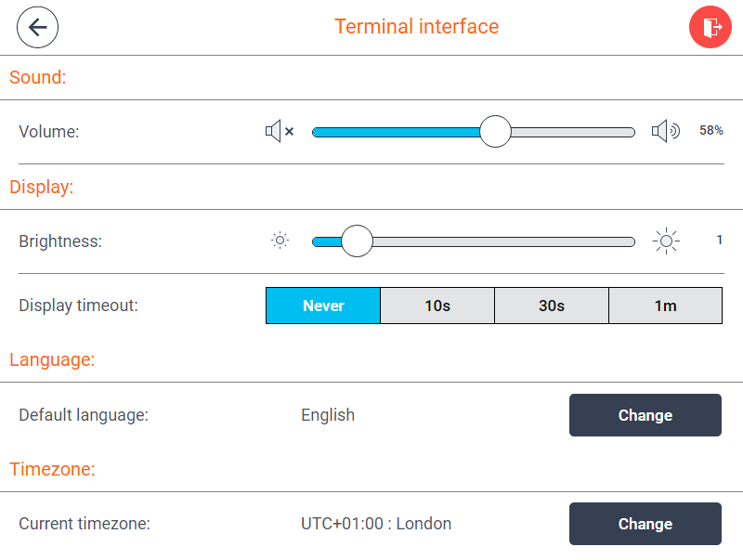The height and width of the screenshot is (560, 743).
Task: Click the dim sun brightness icon
Action: (x=280, y=241)
